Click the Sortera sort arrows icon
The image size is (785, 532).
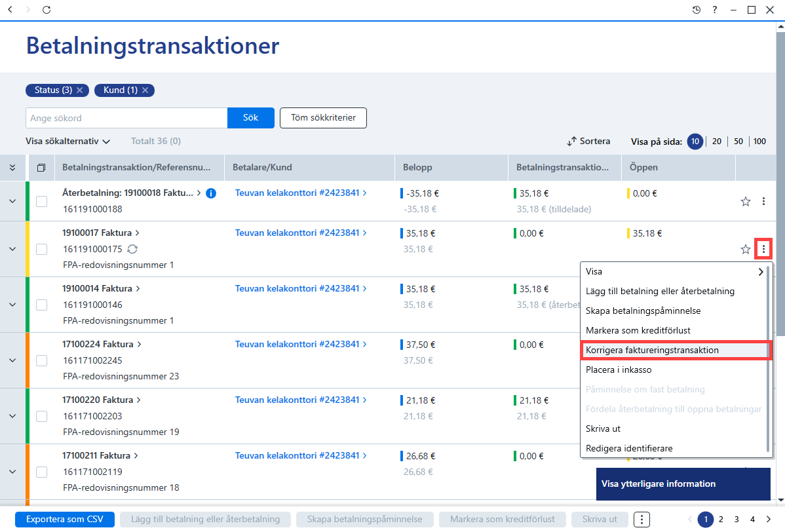572,142
